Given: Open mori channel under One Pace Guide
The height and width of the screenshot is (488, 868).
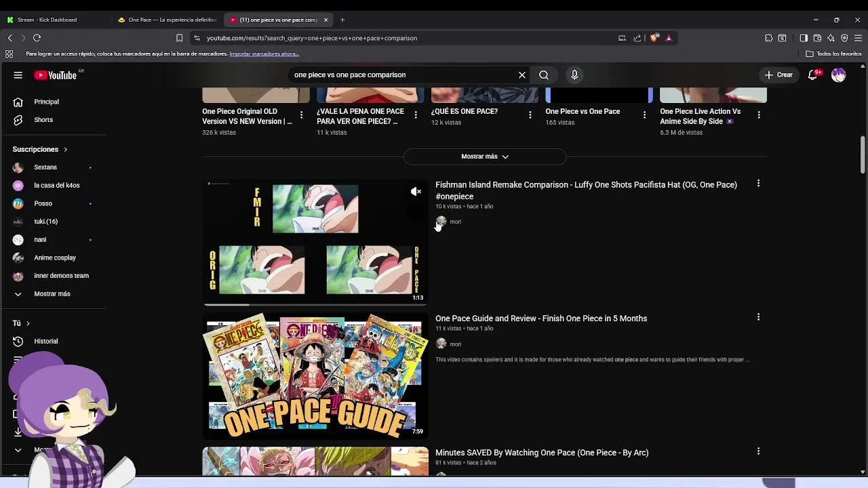Looking at the screenshot, I should tap(455, 344).
